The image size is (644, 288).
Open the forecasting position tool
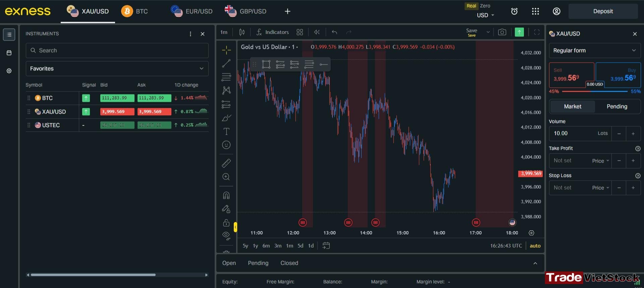point(226,104)
